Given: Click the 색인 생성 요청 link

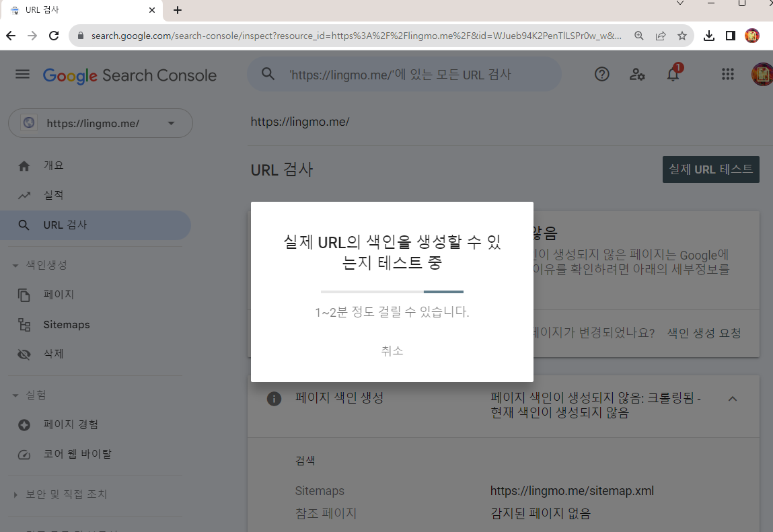Looking at the screenshot, I should coord(704,334).
